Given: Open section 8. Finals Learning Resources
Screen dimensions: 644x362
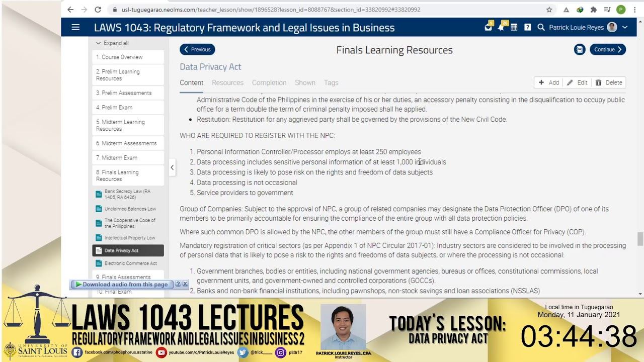Looking at the screenshot, I should pos(128,175).
